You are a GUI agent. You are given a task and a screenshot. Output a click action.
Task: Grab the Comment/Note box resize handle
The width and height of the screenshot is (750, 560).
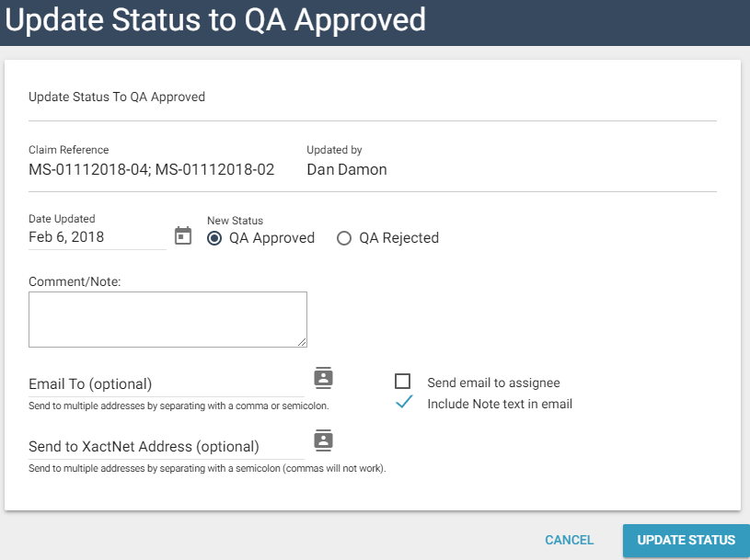(x=302, y=342)
